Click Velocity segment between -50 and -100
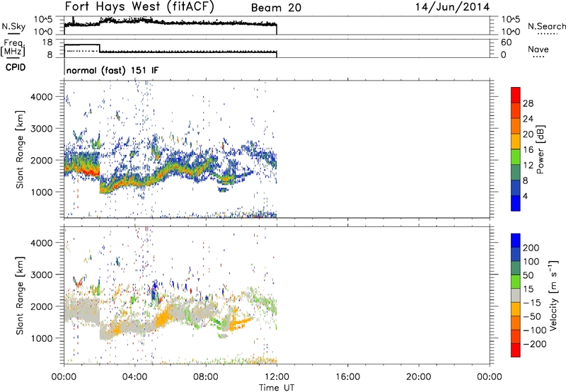This screenshot has height=392, width=566. 516,323
